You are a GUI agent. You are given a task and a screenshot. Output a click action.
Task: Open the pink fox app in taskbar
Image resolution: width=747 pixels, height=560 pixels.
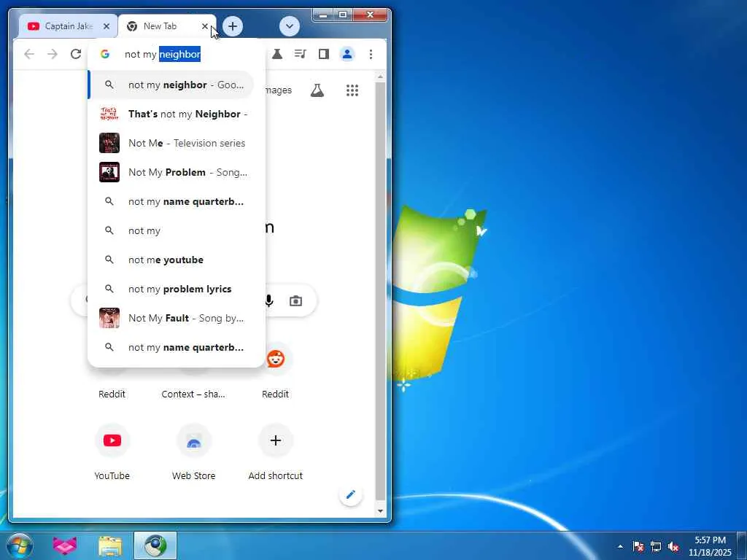click(65, 545)
